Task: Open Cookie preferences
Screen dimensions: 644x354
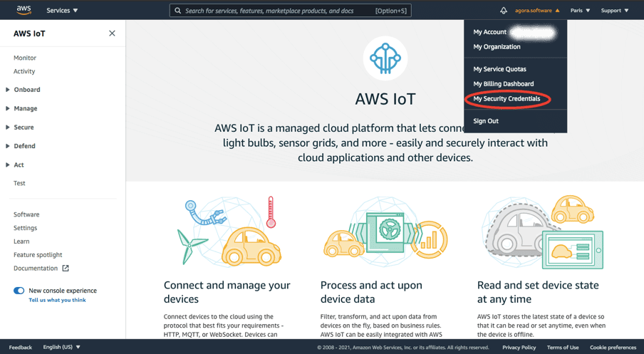Action: coord(613,348)
